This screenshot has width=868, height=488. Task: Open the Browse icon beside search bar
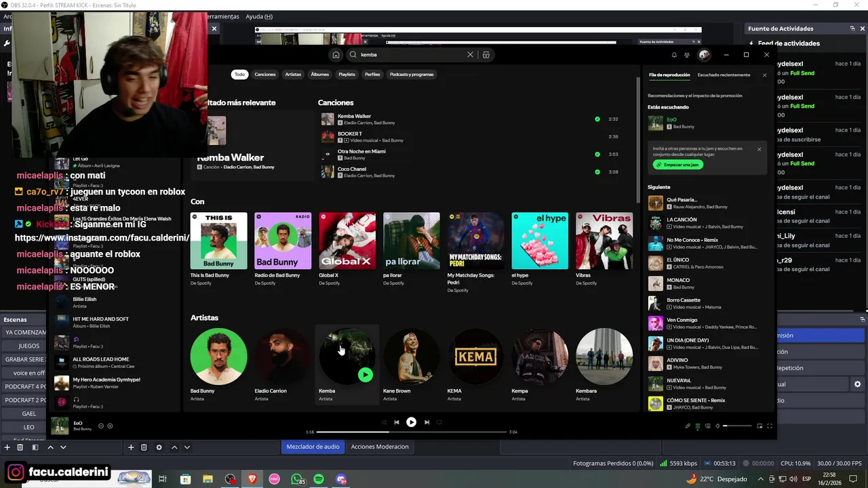click(486, 55)
